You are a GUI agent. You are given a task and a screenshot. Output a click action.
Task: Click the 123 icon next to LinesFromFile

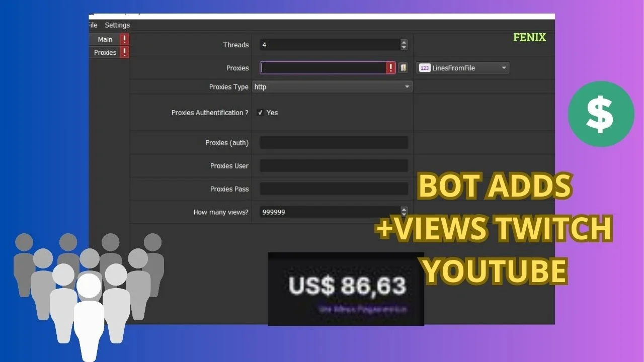click(x=425, y=68)
